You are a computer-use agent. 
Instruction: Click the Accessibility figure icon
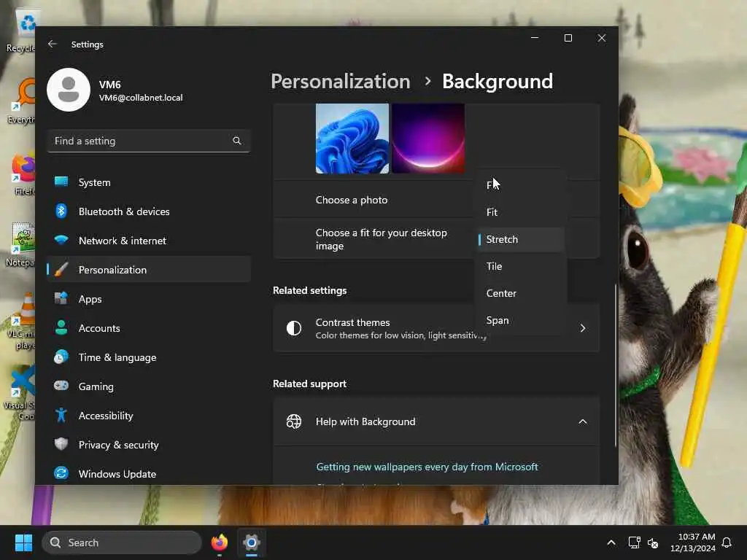tap(61, 415)
